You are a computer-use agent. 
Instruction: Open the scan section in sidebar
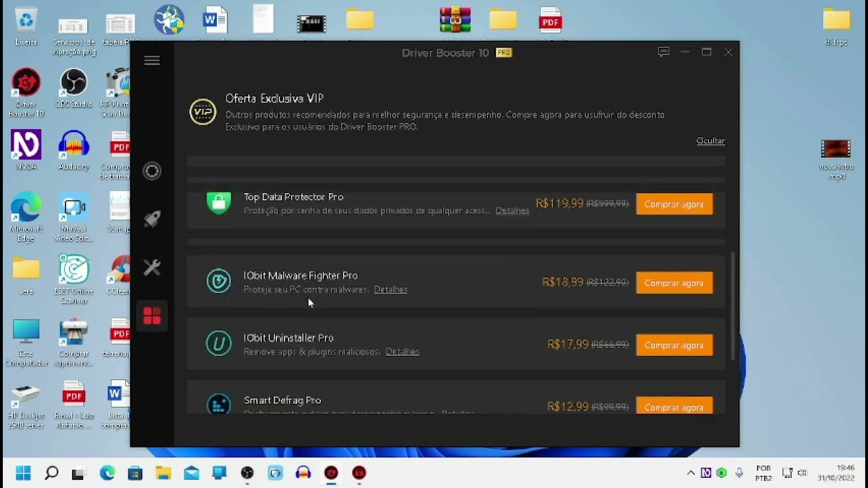click(152, 171)
